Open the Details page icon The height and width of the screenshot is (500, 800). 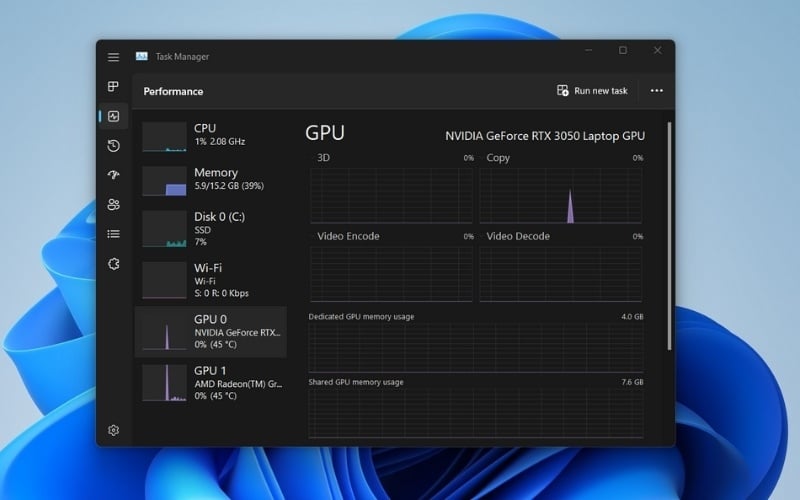113,234
